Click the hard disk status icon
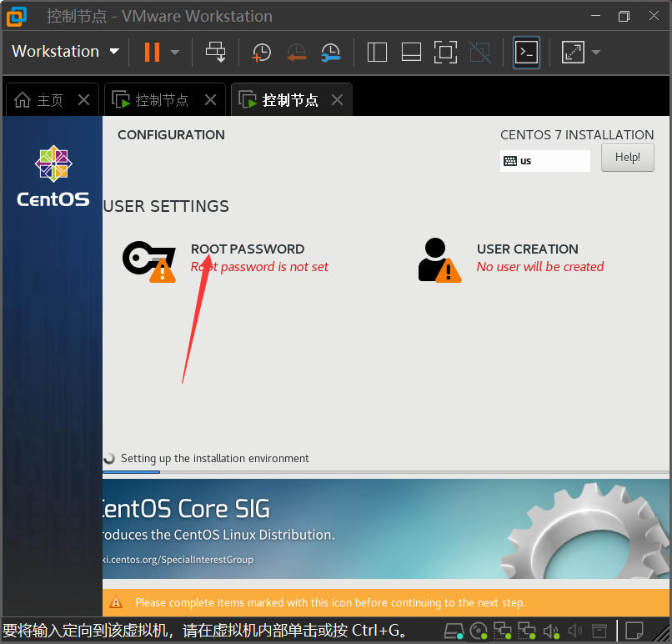This screenshot has width=672, height=644. [x=454, y=631]
